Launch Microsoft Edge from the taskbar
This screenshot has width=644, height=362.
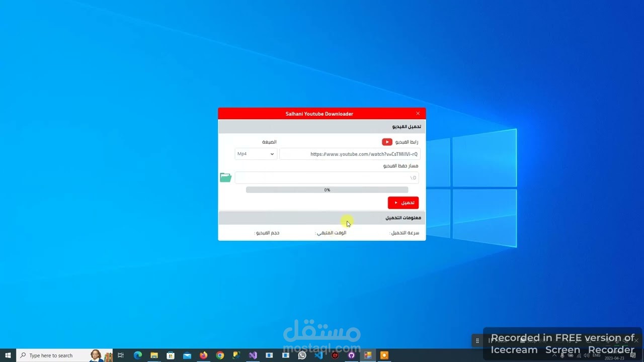coord(138,355)
